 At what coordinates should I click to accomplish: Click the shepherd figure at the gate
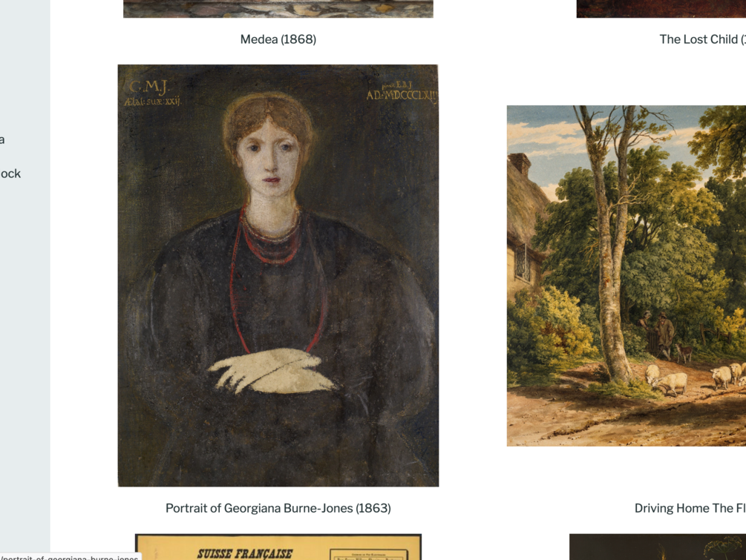(x=664, y=335)
